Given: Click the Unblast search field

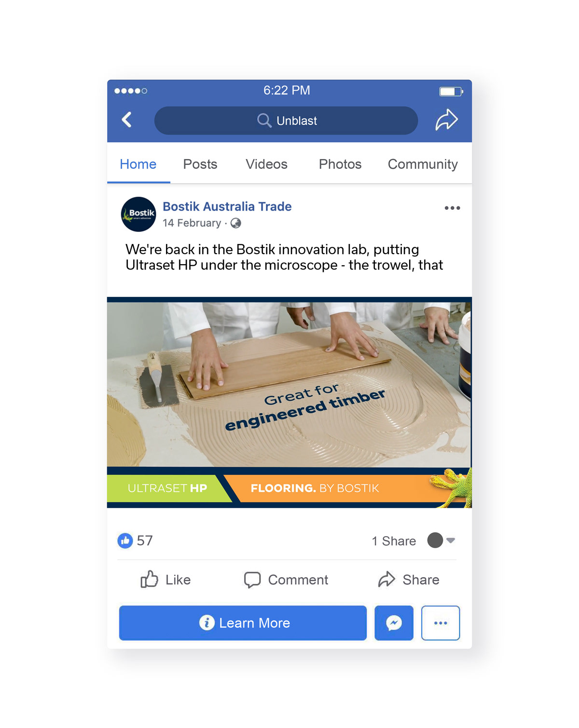Looking at the screenshot, I should pos(286,121).
